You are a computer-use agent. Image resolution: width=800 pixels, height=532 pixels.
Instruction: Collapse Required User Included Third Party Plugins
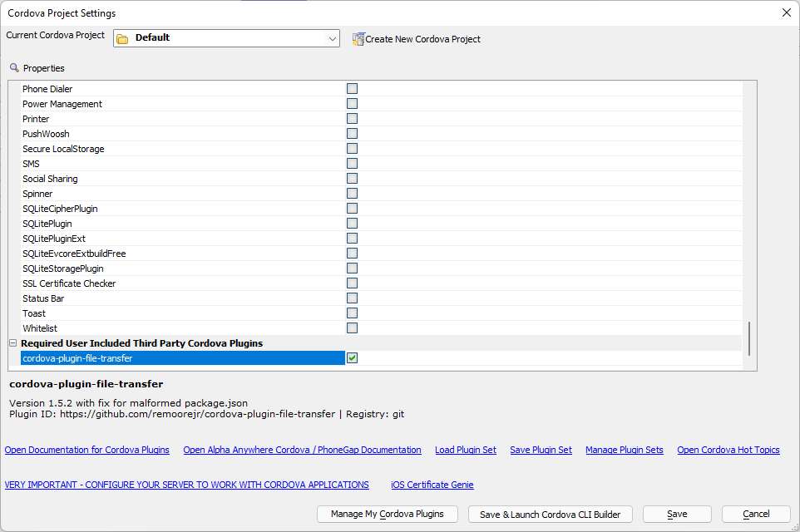point(13,343)
